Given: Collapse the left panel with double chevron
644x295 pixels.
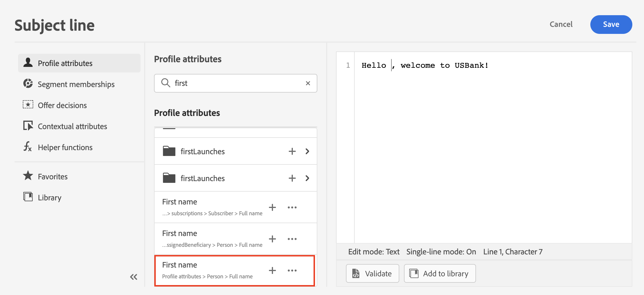Looking at the screenshot, I should click(134, 277).
